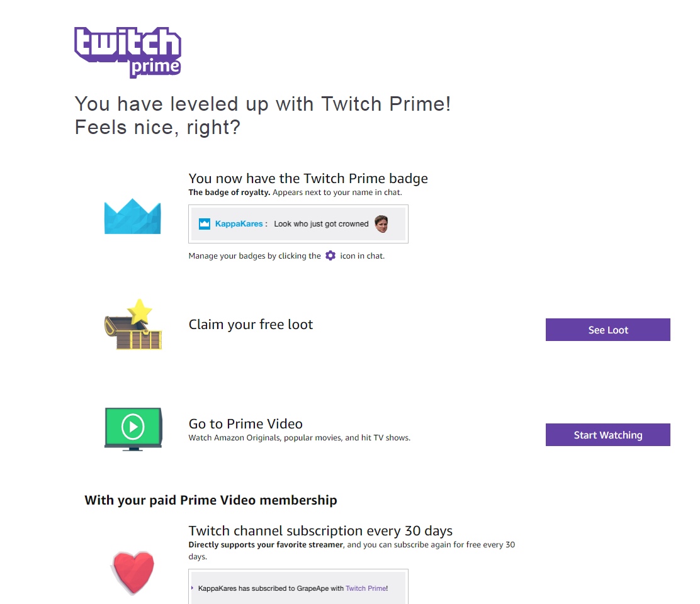
Task: Click the green Prime Video play screen icon
Action: (133, 428)
